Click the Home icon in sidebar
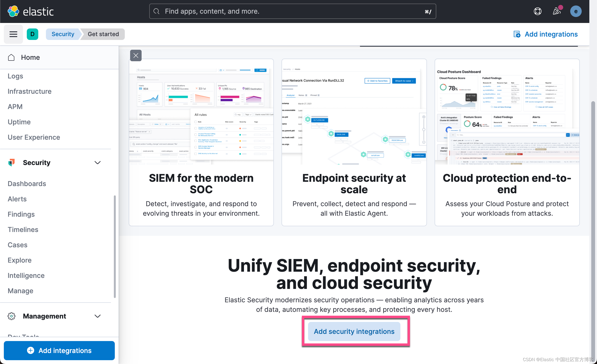Image resolution: width=597 pixels, height=364 pixels. 11,57
